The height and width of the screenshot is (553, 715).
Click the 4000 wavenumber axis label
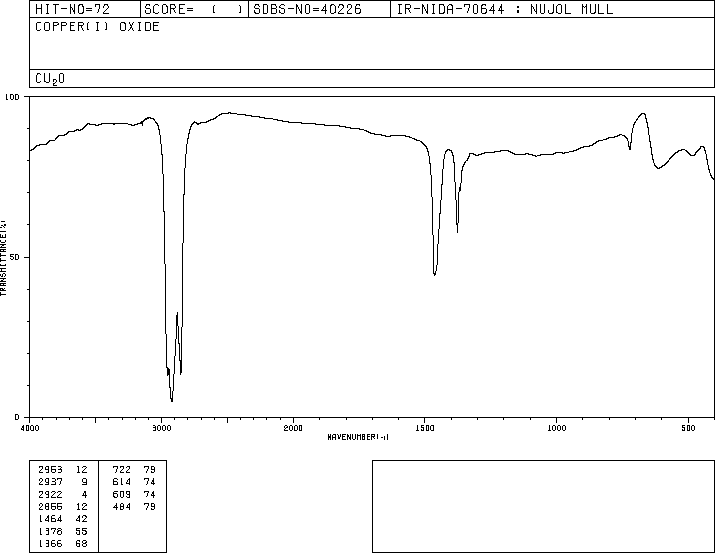pyautogui.click(x=30, y=428)
